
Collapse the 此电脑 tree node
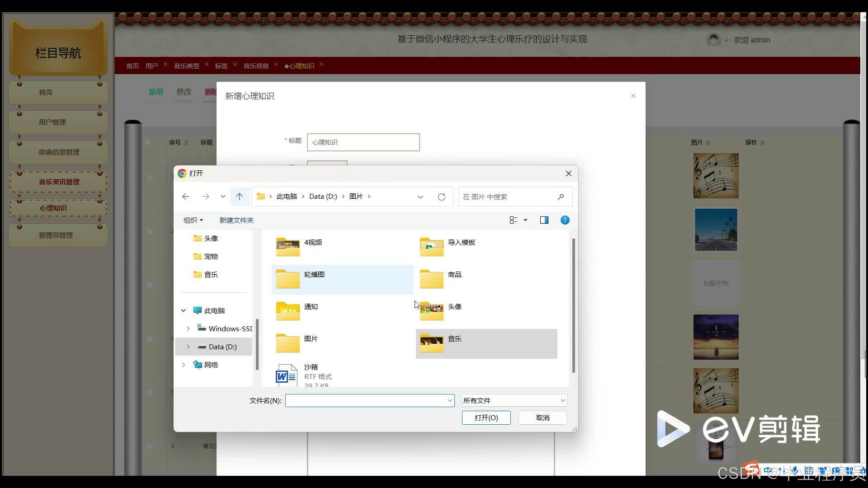(184, 311)
